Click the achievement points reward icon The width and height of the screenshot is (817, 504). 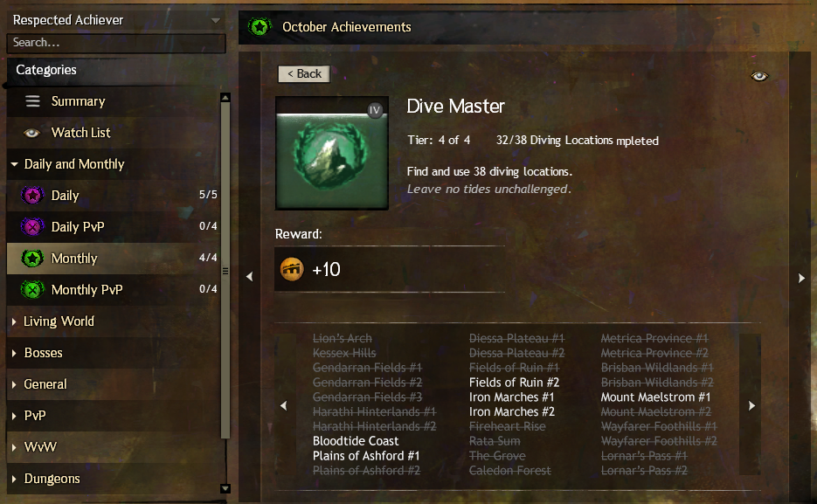point(292,269)
